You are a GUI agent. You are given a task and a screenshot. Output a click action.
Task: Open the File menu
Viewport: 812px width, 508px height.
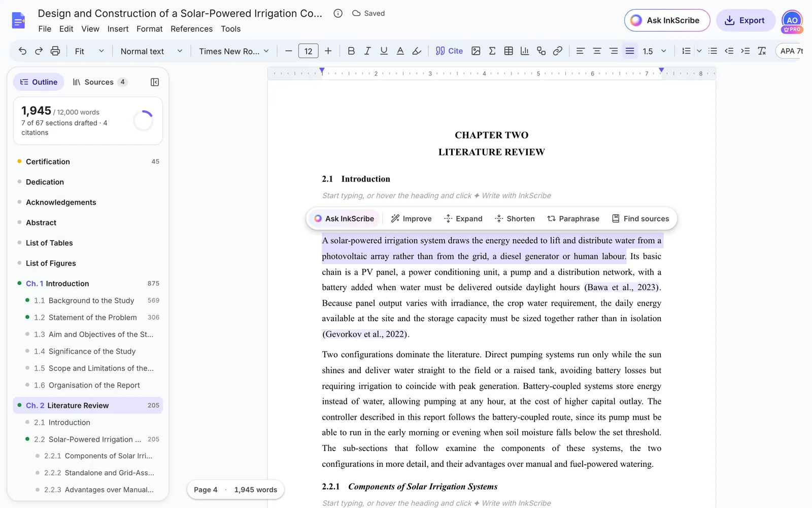(45, 29)
